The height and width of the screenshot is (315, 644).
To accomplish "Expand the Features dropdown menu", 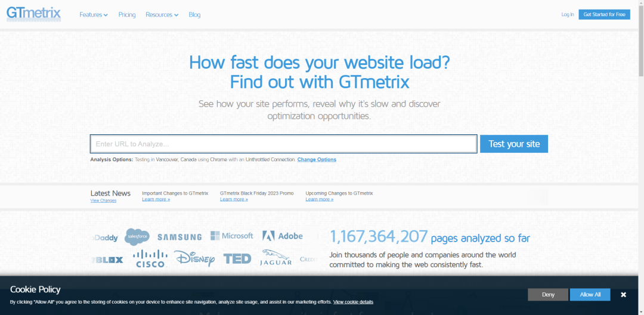I will (x=94, y=15).
